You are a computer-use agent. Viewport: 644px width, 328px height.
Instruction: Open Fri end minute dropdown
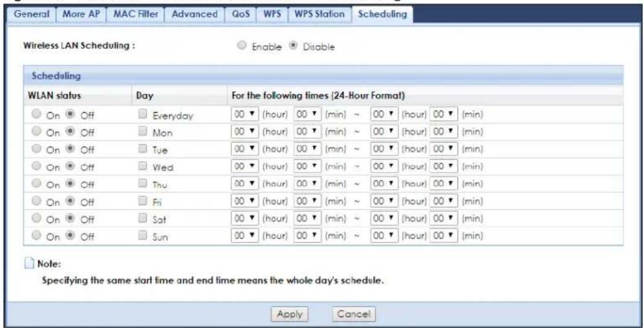pyautogui.click(x=443, y=201)
